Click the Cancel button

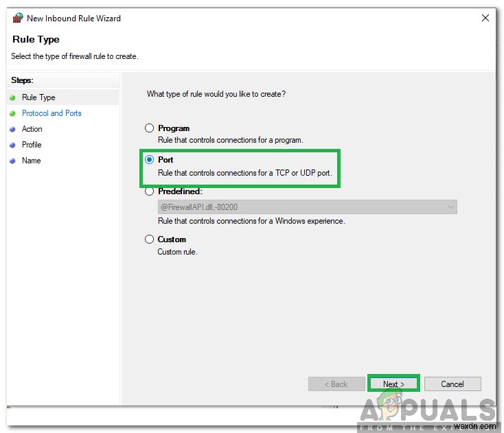[x=453, y=384]
